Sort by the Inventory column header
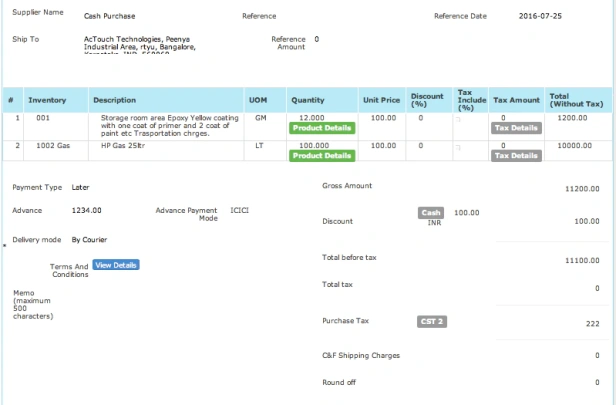Image resolution: width=616 pixels, height=405 pixels. pyautogui.click(x=47, y=100)
